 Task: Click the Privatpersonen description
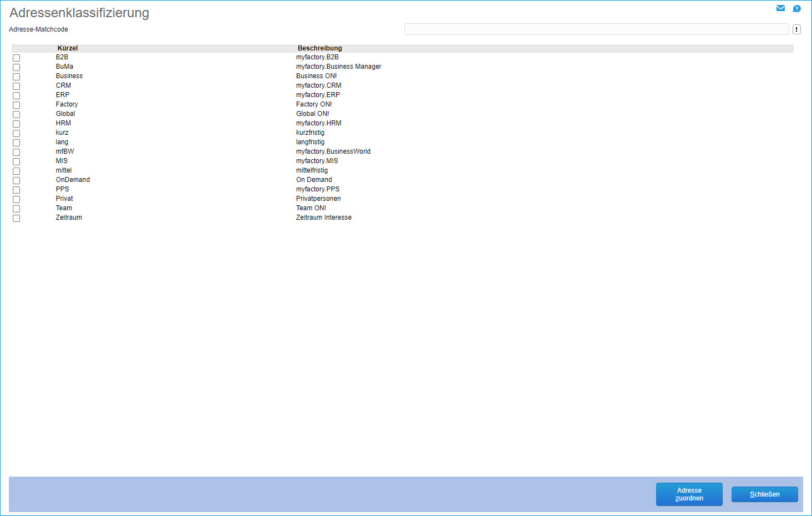tap(318, 199)
